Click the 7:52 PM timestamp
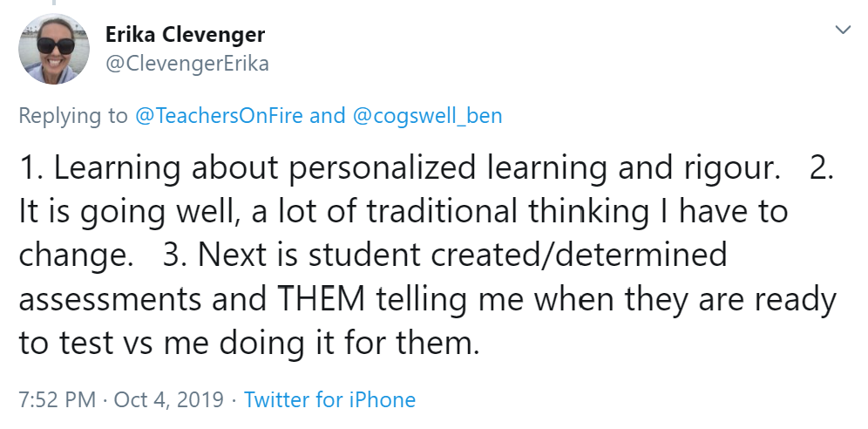This screenshot has width=868, height=429. (x=57, y=400)
